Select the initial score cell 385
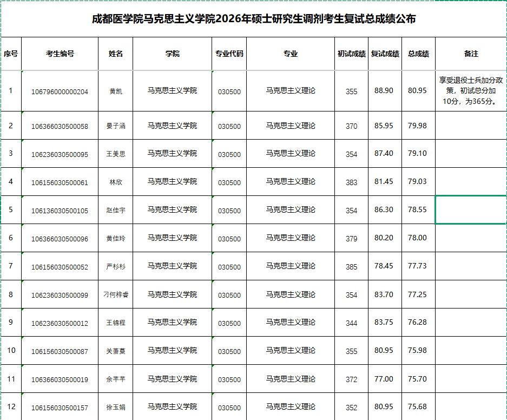This screenshot has width=507, height=420. point(351,267)
